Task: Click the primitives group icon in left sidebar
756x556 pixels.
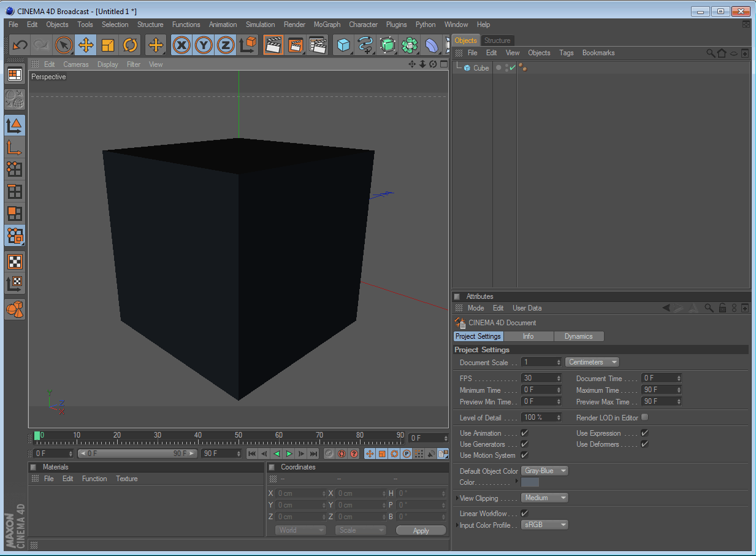Action: click(15, 309)
